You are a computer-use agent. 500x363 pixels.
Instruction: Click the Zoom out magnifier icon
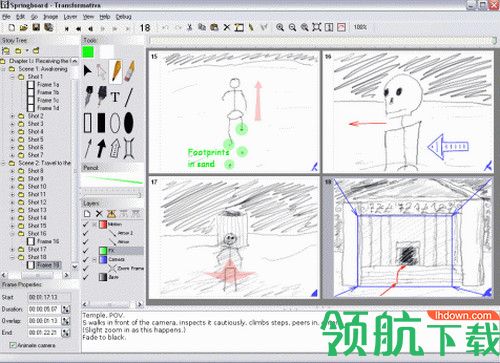[292, 27]
